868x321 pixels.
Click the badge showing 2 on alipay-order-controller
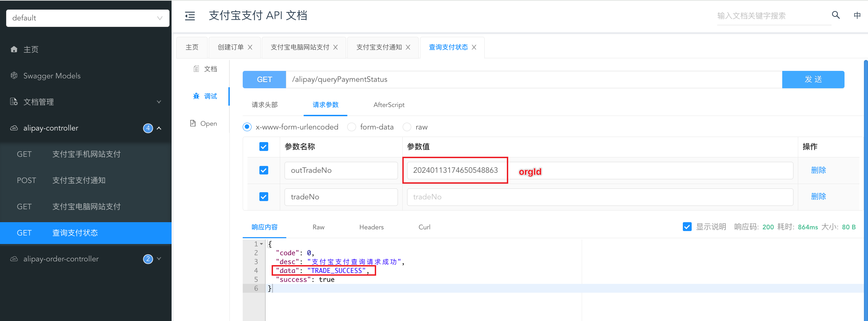(148, 259)
